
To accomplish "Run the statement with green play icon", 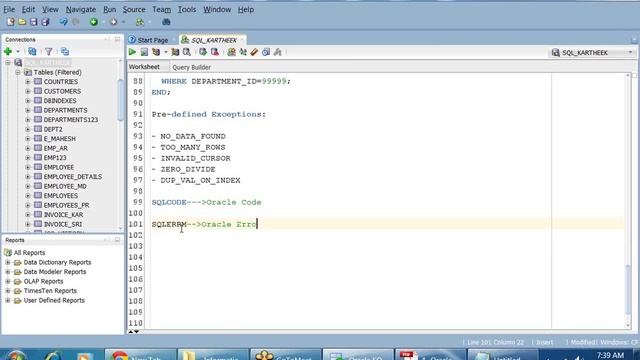I will coord(132,52).
